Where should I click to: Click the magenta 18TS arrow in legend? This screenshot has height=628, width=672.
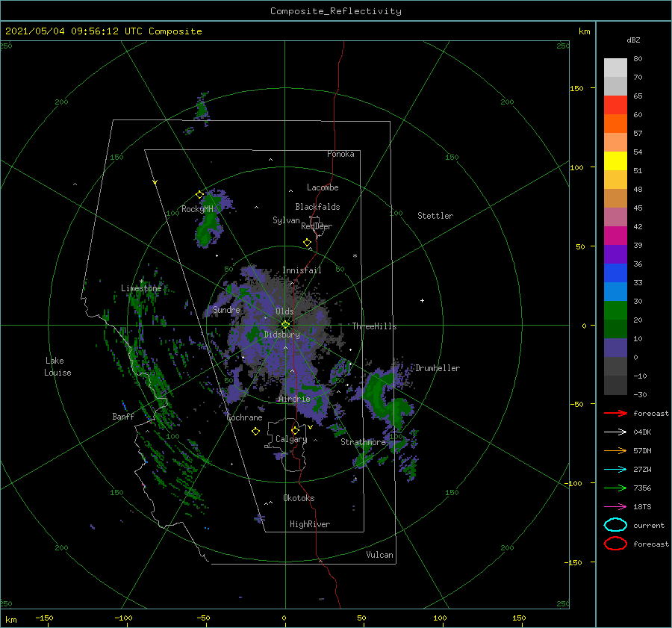click(615, 507)
